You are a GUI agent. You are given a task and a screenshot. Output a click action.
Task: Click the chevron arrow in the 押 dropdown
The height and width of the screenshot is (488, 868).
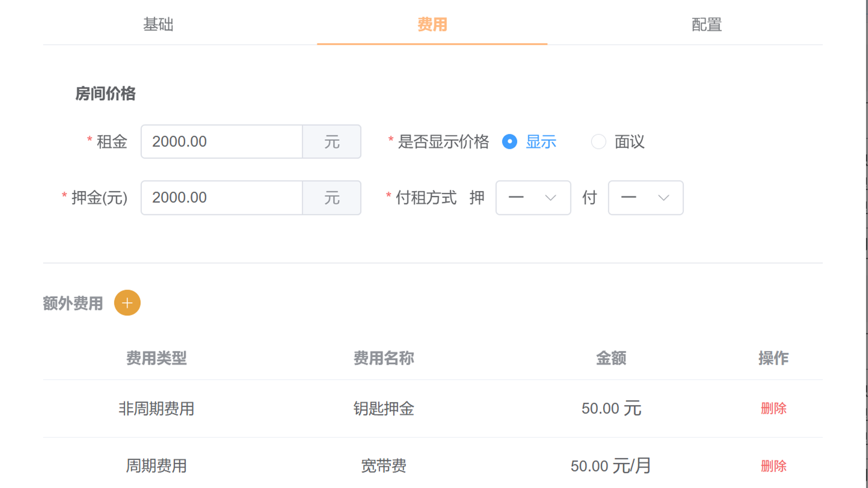550,198
